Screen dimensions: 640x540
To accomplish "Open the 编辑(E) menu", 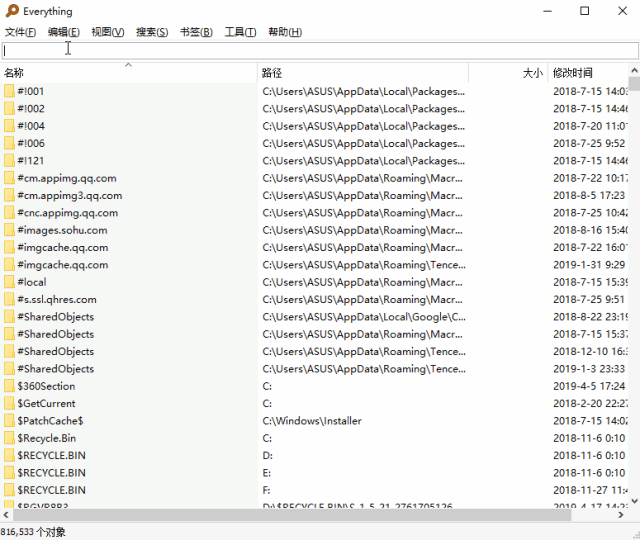I will click(64, 32).
